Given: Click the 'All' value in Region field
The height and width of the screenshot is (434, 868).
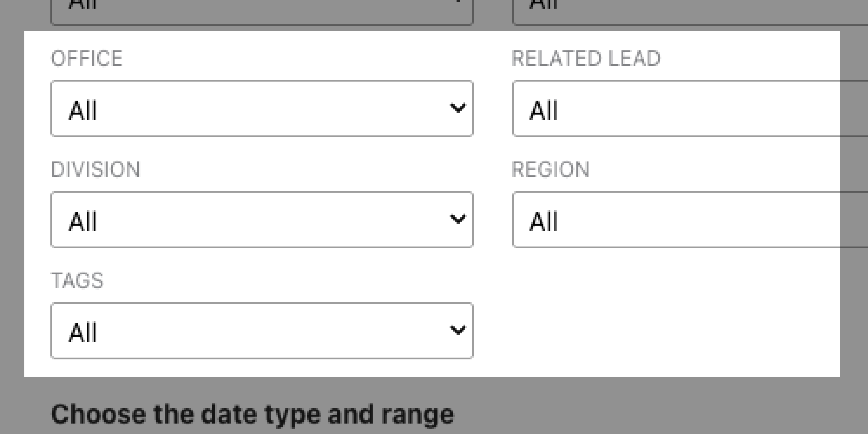Looking at the screenshot, I should 543,222.
